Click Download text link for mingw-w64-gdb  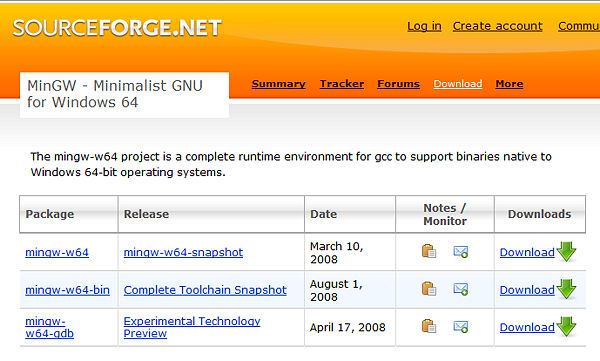tap(527, 327)
